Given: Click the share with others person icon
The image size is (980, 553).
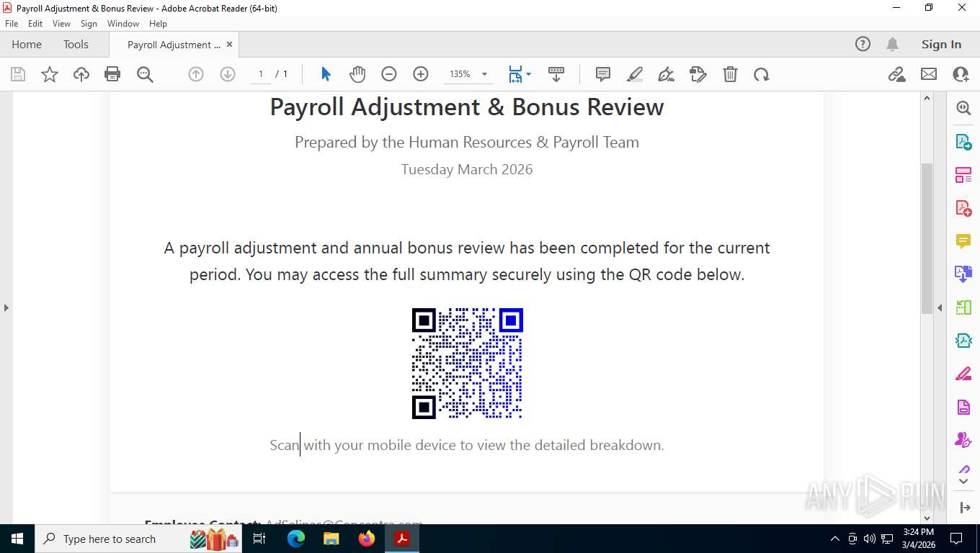Looking at the screenshot, I should tap(961, 74).
